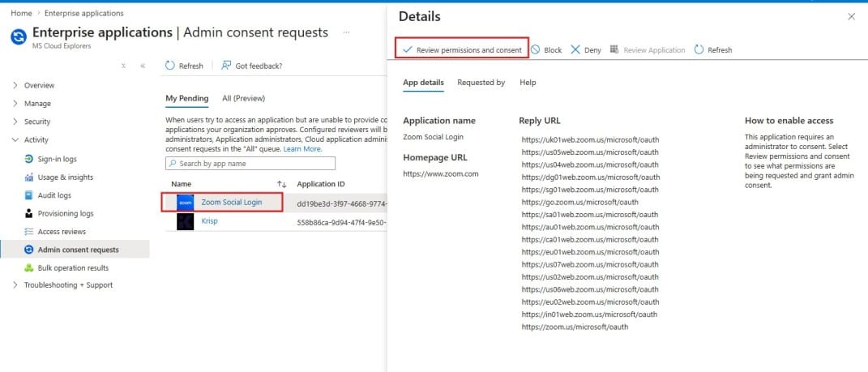Screen dimensions: 868x372
Task: Open the Learn More link
Action: point(302,149)
